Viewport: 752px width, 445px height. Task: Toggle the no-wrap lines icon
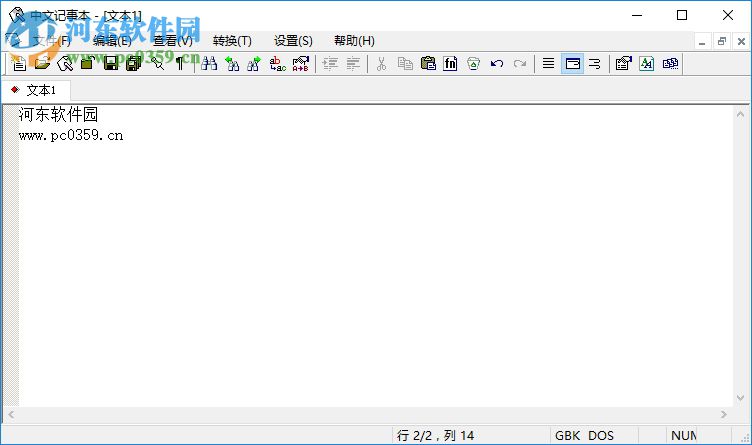point(549,63)
